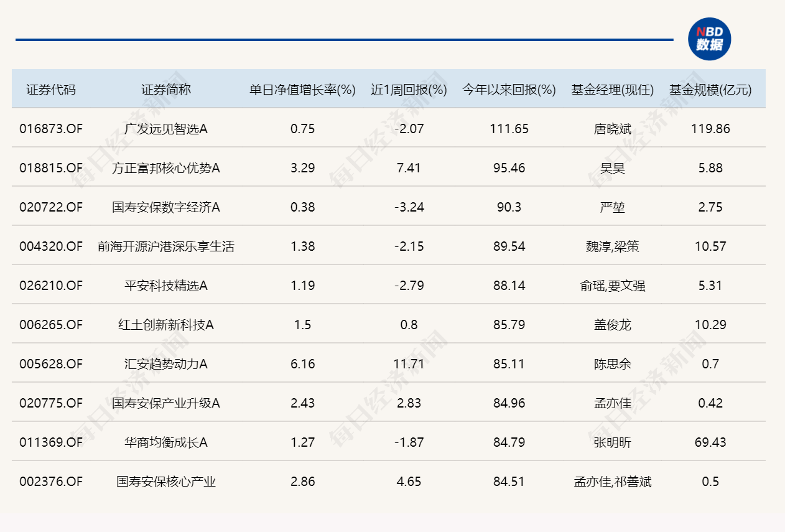Click the 基金规模(亿元) column header
Image resolution: width=785 pixels, height=532 pixels.
[x=710, y=90]
